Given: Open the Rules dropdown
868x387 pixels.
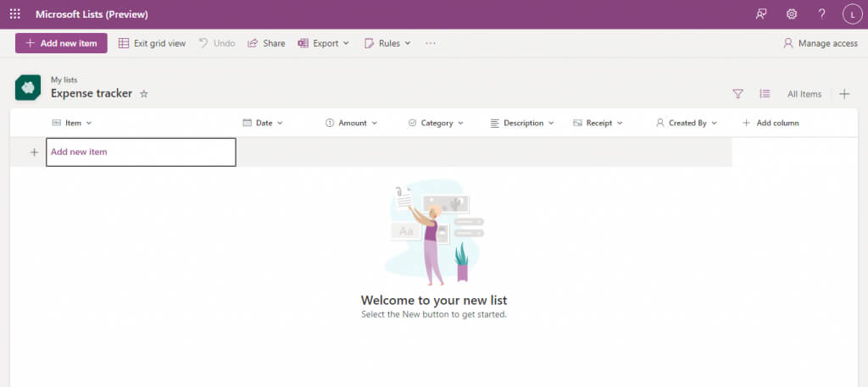Looking at the screenshot, I should [387, 43].
